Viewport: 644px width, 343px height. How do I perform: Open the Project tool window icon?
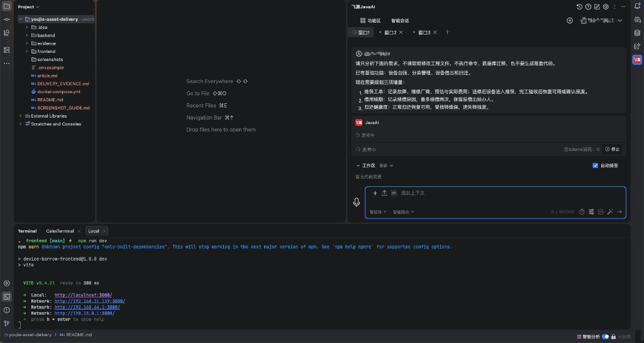[x=6, y=6]
